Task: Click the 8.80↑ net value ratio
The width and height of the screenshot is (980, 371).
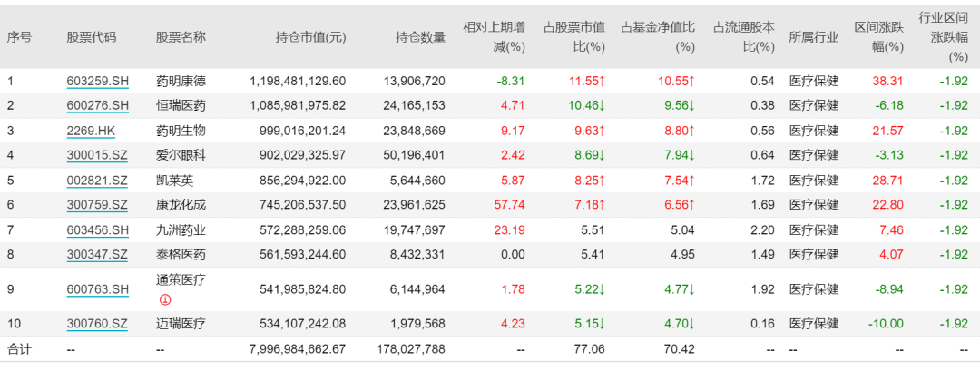Action: (680, 131)
